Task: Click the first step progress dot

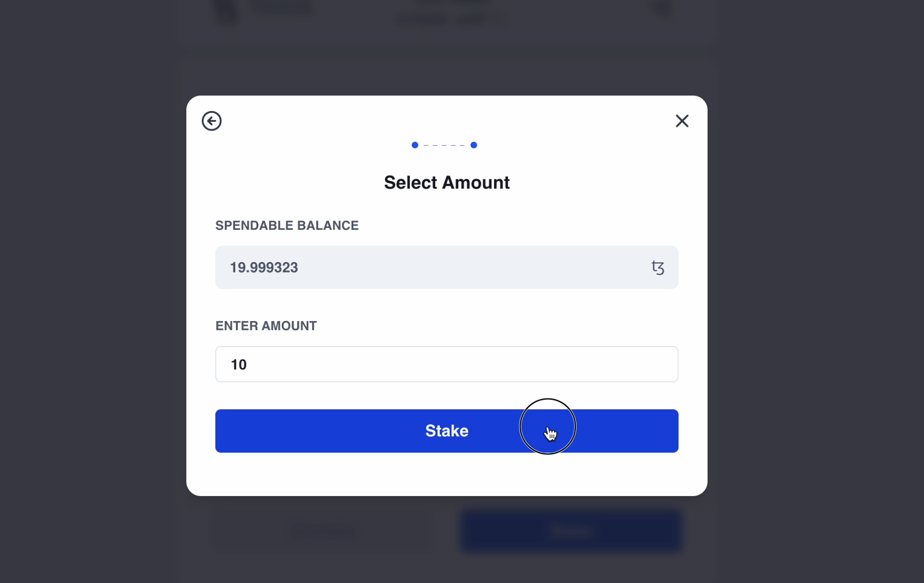Action: tap(414, 145)
